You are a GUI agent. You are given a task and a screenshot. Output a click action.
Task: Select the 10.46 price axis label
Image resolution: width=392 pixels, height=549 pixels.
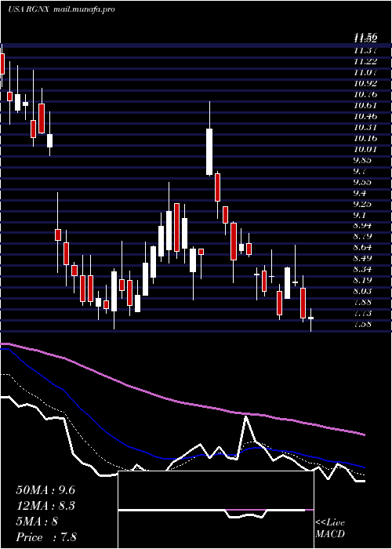point(365,116)
